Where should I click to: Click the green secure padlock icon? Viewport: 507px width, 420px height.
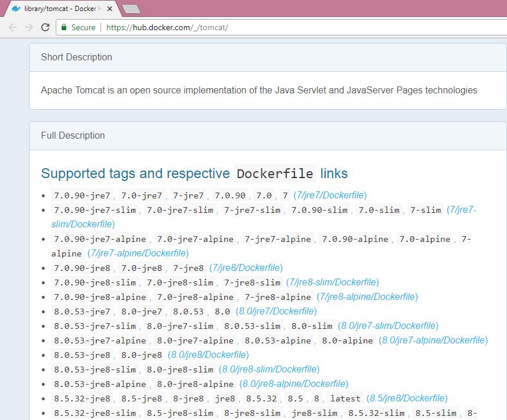[64, 27]
